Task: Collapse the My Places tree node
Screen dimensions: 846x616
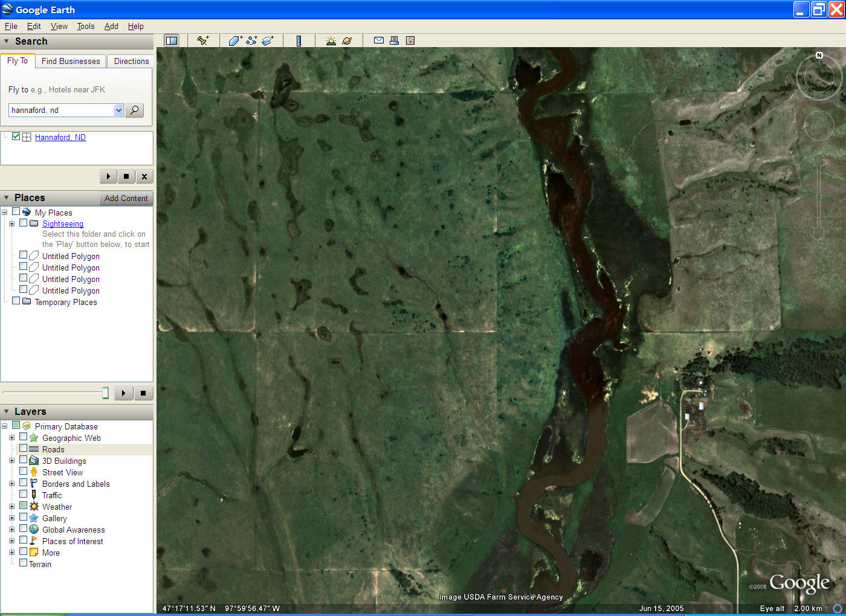Action: [4, 212]
